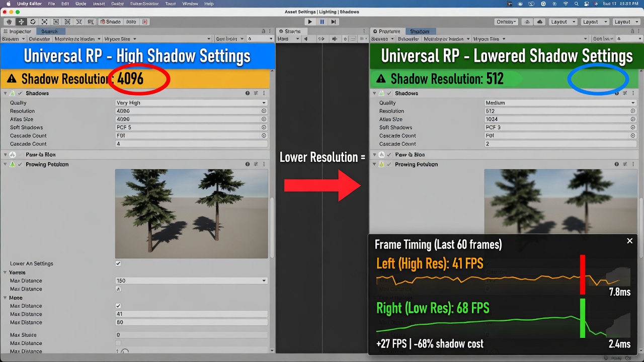
Task: Close the Frame Timing overlay
Action: [x=629, y=241]
